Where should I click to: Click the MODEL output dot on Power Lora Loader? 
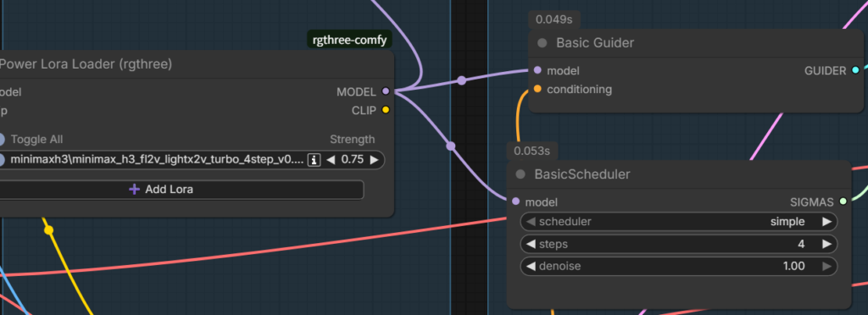[386, 91]
